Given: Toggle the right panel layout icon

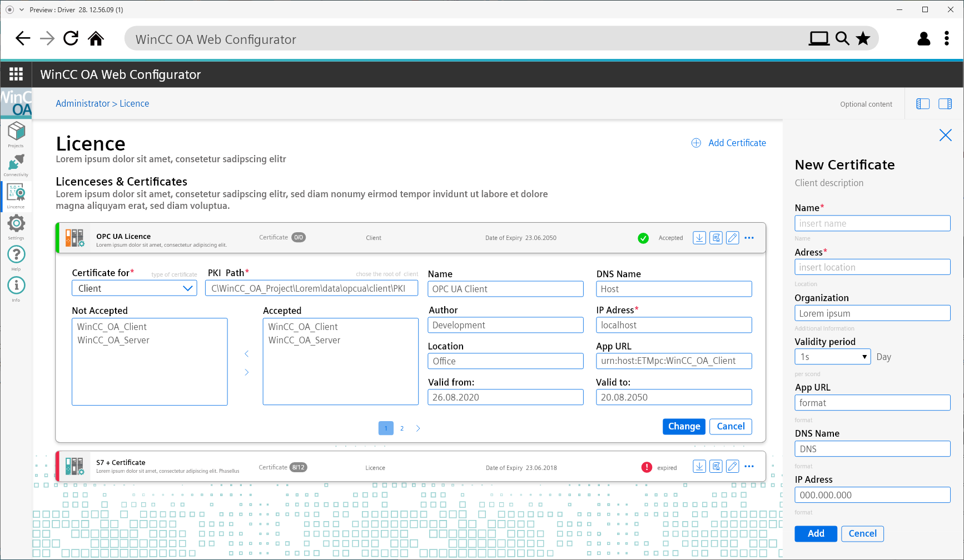Looking at the screenshot, I should [x=945, y=104].
